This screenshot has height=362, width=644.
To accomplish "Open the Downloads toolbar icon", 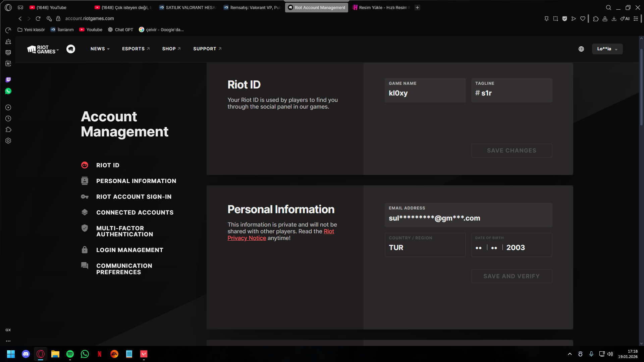I will coord(614,19).
